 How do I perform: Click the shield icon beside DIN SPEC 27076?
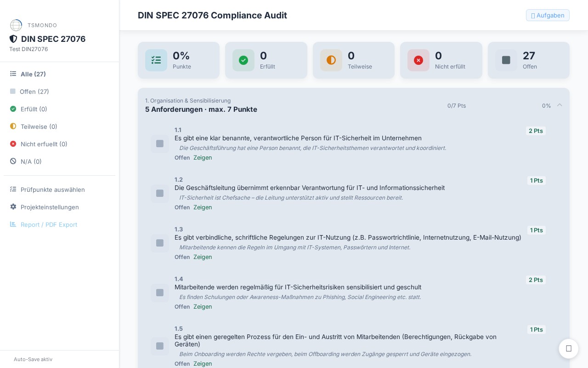13,39
